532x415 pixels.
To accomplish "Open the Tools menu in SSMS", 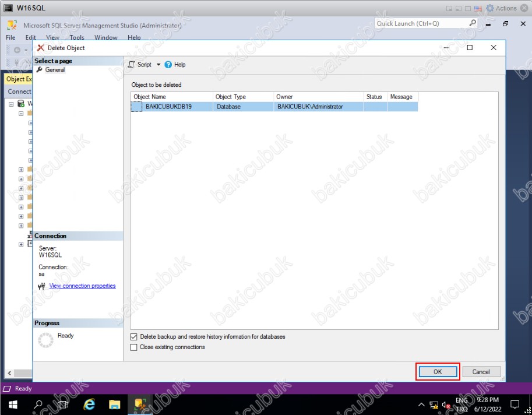I will (77, 37).
